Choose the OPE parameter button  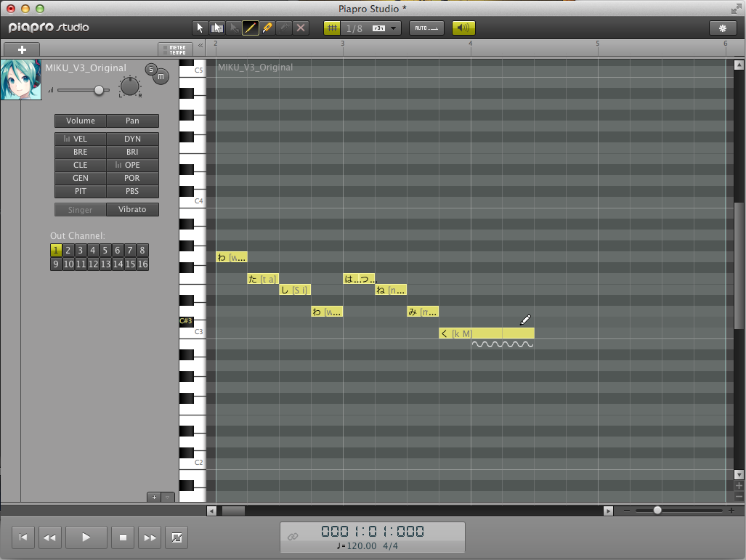click(x=132, y=165)
